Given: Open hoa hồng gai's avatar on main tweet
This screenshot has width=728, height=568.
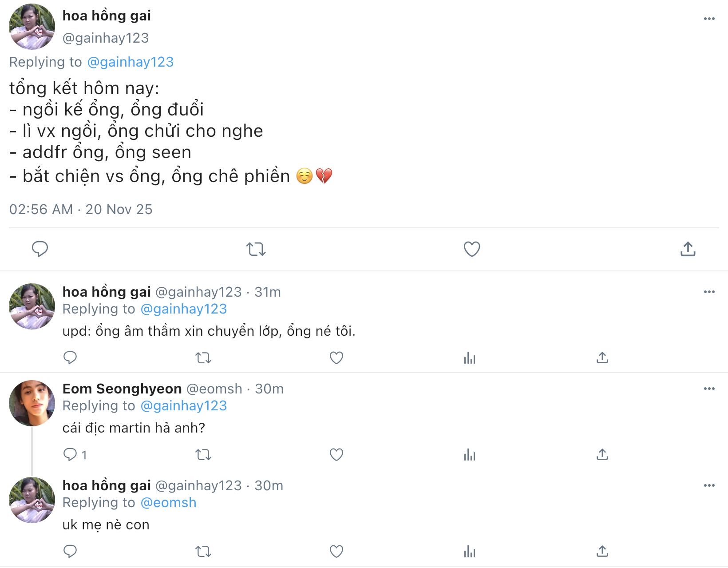Looking at the screenshot, I should (32, 27).
